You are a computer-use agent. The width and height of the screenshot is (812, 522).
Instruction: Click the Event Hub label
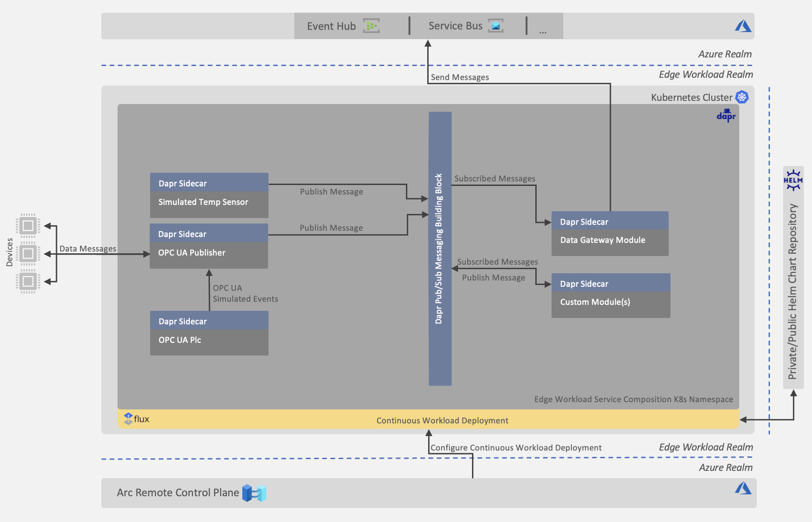(x=331, y=26)
